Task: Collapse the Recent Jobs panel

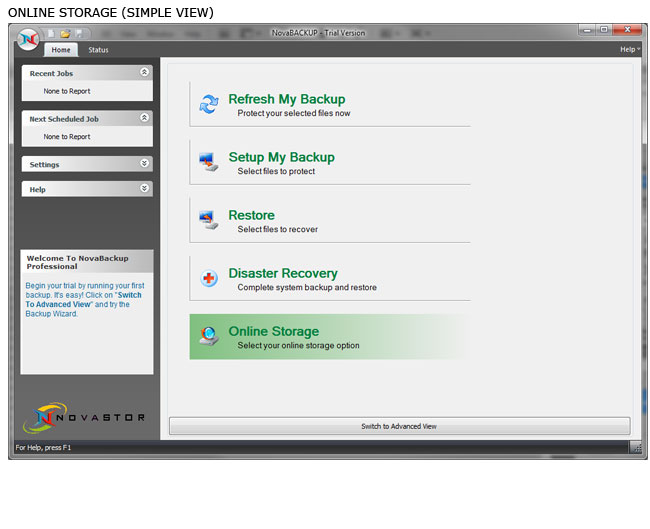Action: [144, 73]
